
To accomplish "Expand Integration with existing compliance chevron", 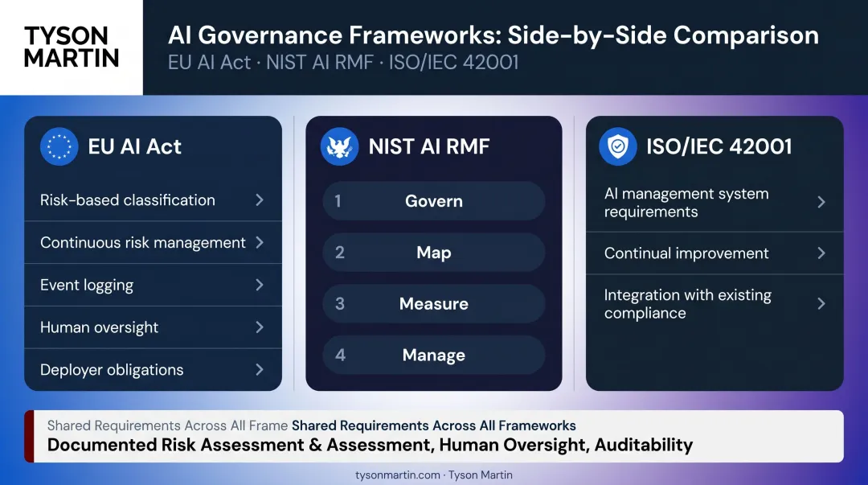I will pos(821,304).
